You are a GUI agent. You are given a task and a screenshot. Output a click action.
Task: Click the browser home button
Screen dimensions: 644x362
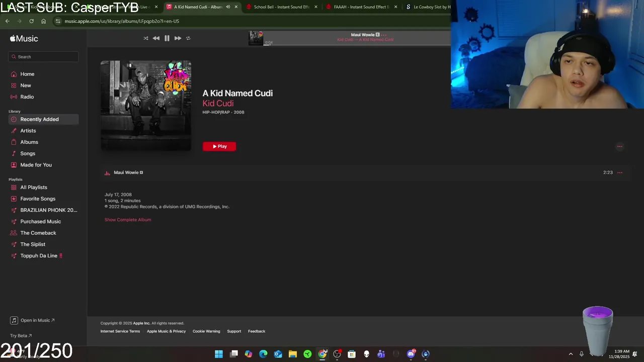click(43, 21)
